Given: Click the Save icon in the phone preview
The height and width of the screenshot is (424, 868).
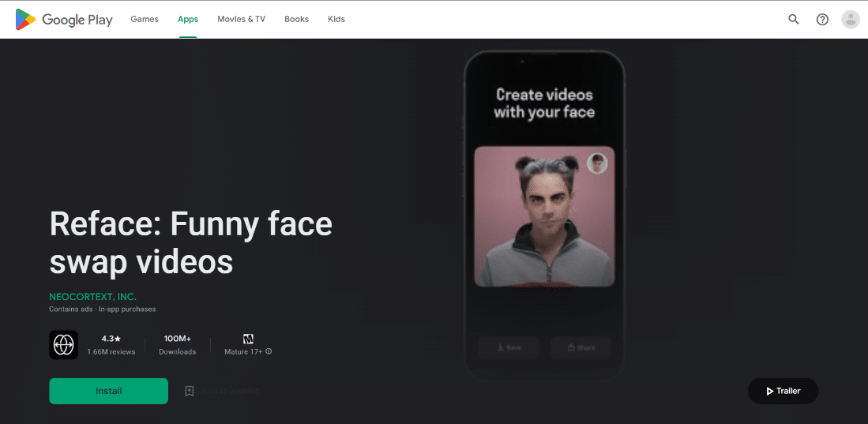Looking at the screenshot, I should coord(500,347).
